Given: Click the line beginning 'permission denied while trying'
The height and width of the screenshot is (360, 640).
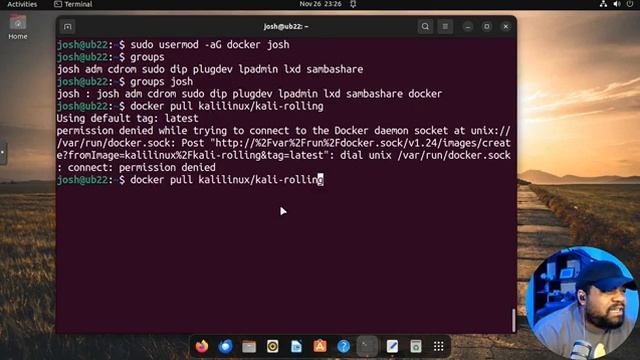Looking at the screenshot, I should pos(284,131).
